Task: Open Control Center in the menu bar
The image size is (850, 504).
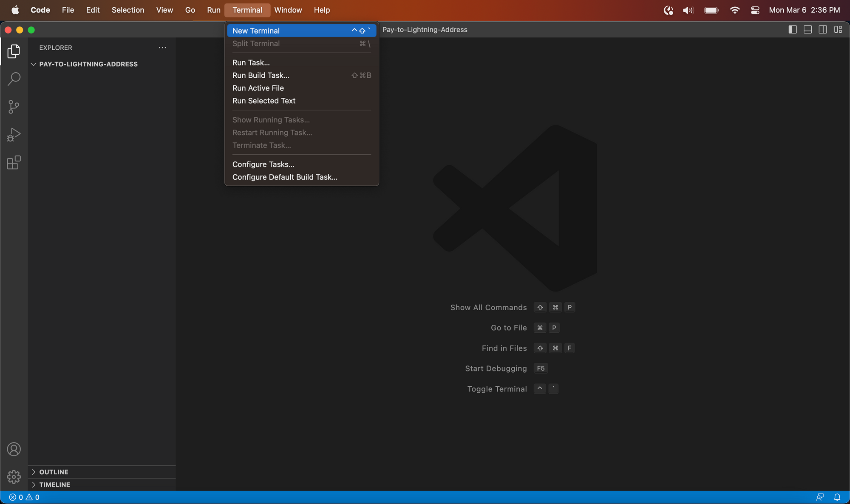Action: click(755, 10)
